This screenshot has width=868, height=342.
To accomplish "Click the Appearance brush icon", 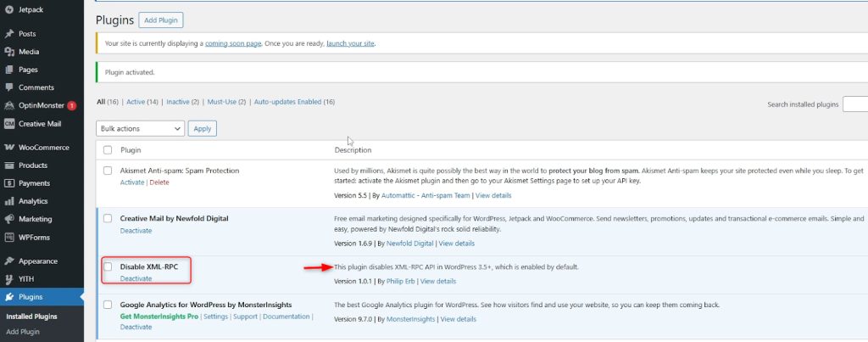I will coord(8,261).
